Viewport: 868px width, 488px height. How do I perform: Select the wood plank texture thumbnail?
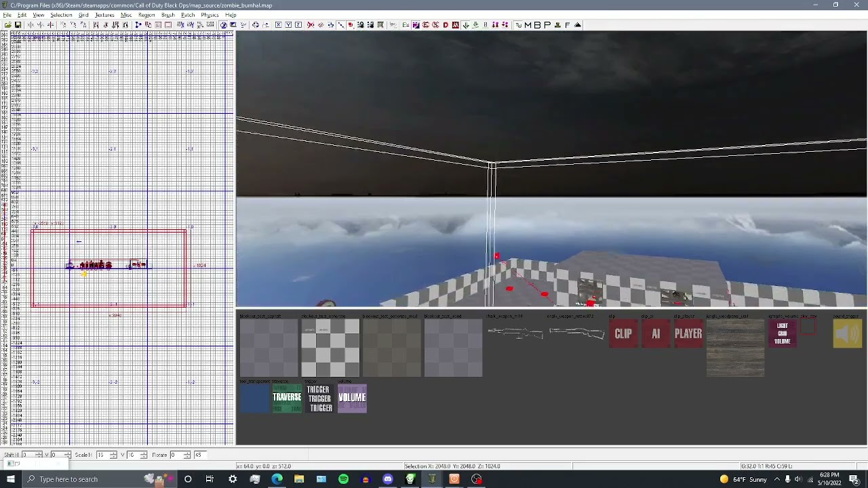point(736,348)
